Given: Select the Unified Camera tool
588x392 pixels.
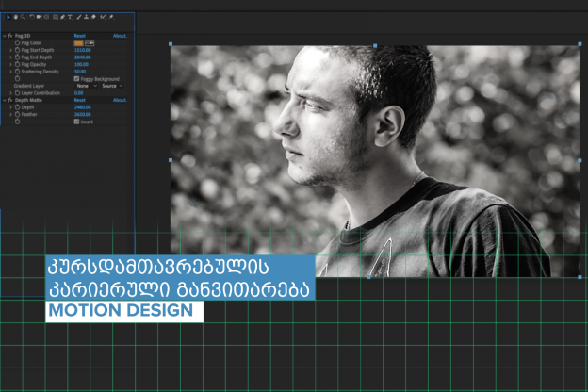Looking at the screenshot, I should [x=39, y=17].
